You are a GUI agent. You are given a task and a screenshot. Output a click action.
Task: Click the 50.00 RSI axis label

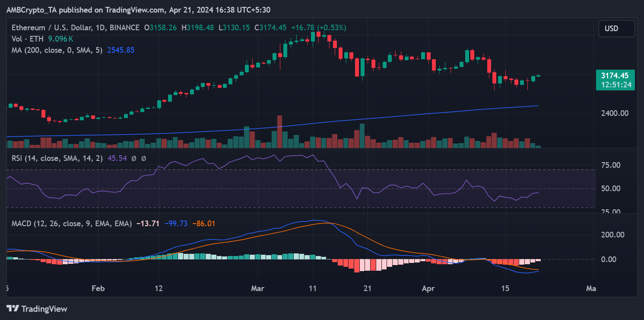(611, 189)
